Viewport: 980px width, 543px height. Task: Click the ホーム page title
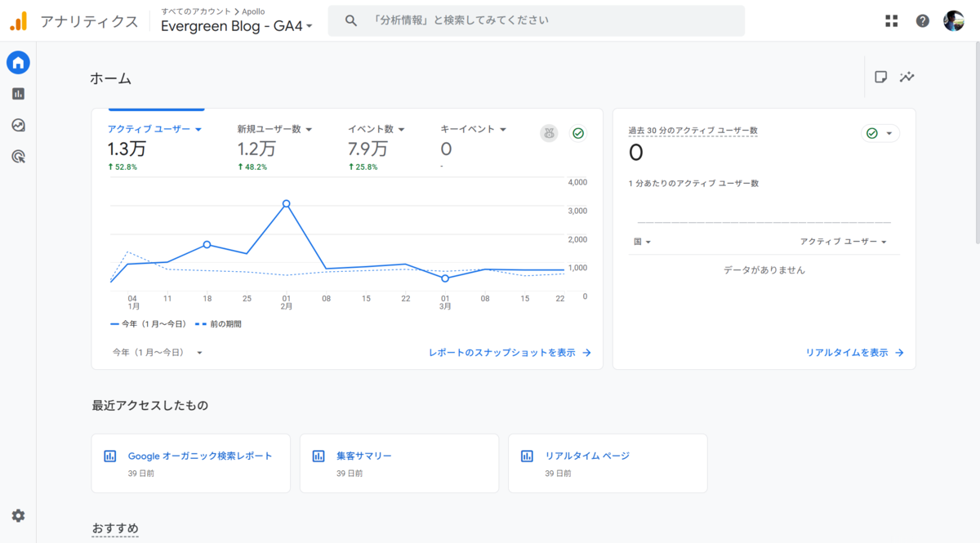coord(111,79)
